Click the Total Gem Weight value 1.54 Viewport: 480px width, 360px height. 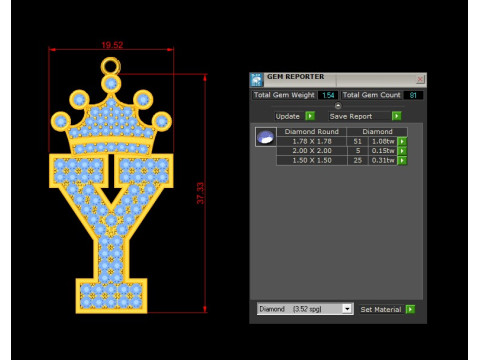(x=328, y=95)
